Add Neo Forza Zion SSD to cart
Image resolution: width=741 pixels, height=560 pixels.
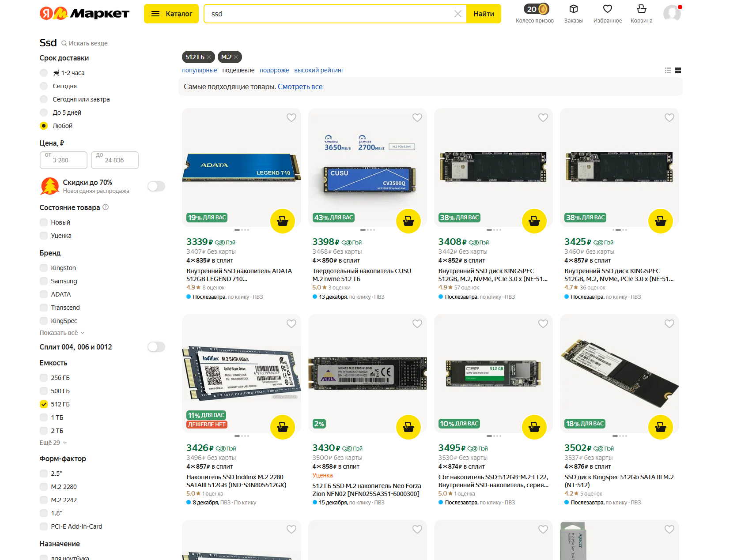[408, 427]
